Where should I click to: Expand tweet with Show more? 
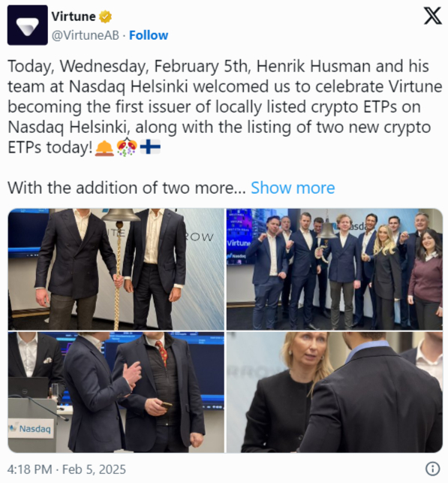[293, 188]
